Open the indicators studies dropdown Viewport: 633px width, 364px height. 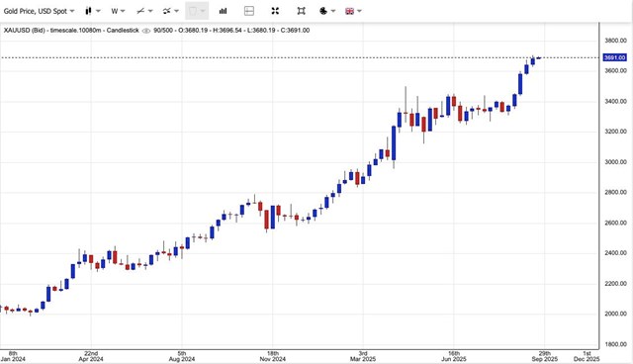171,11
